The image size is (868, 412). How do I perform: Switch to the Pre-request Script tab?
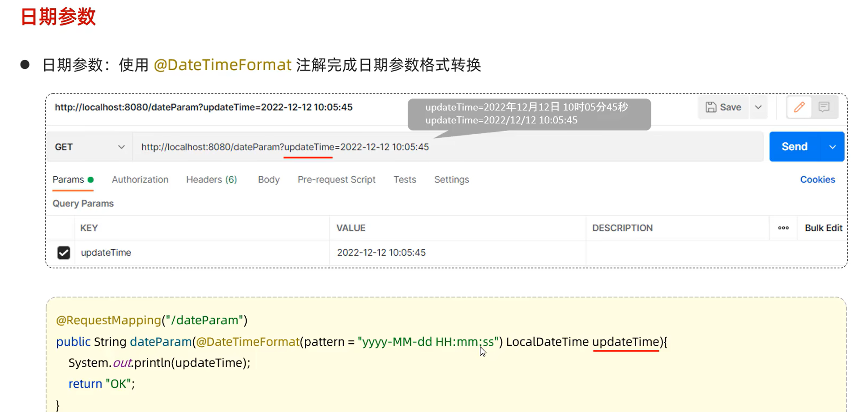tap(336, 179)
